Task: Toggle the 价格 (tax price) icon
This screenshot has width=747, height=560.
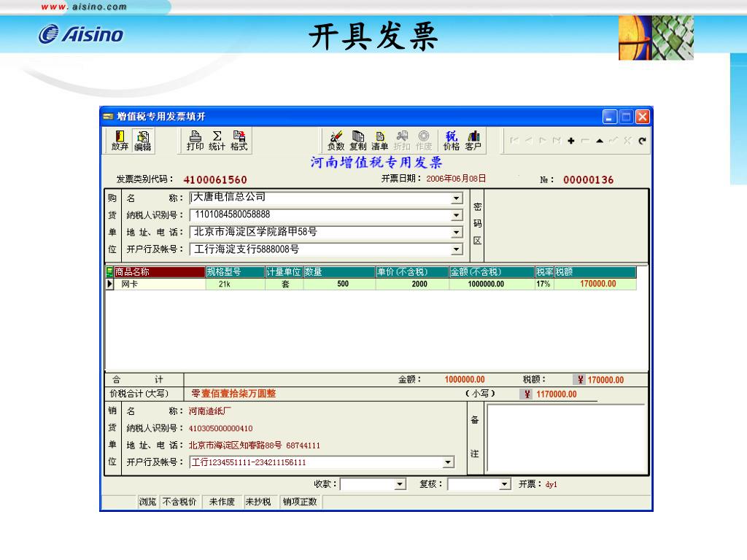Action: click(451, 141)
